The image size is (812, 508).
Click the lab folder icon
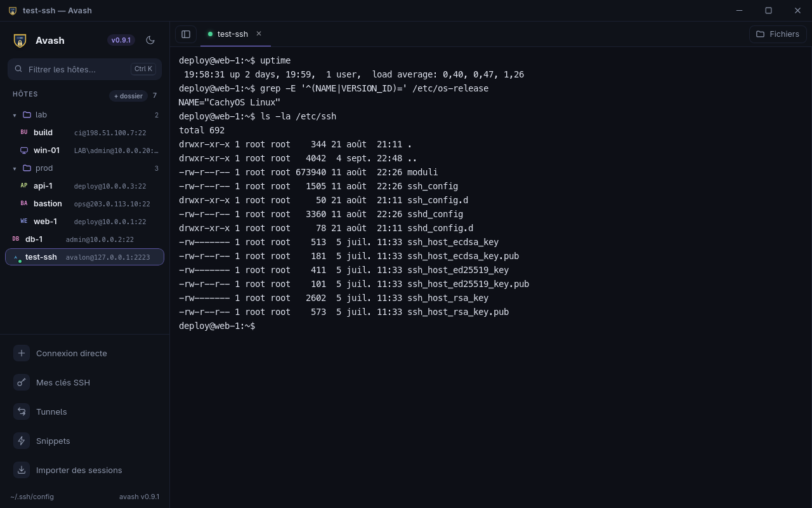27,115
